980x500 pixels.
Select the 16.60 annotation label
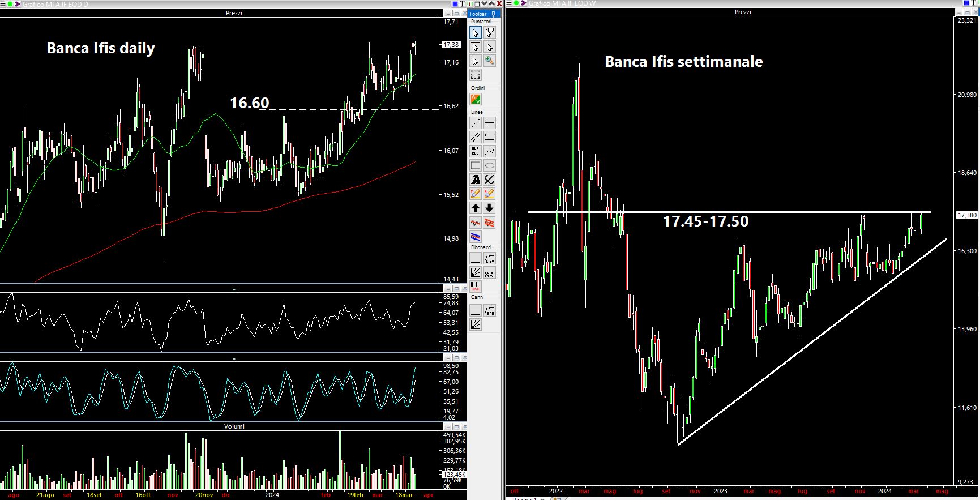250,102
